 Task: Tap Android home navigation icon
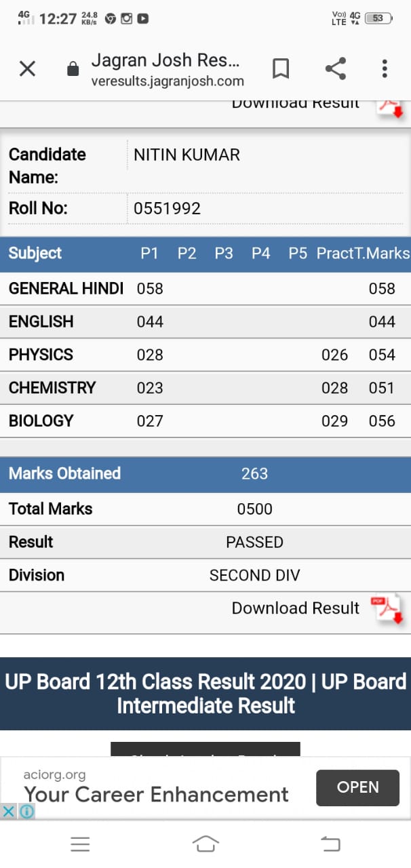click(x=206, y=844)
